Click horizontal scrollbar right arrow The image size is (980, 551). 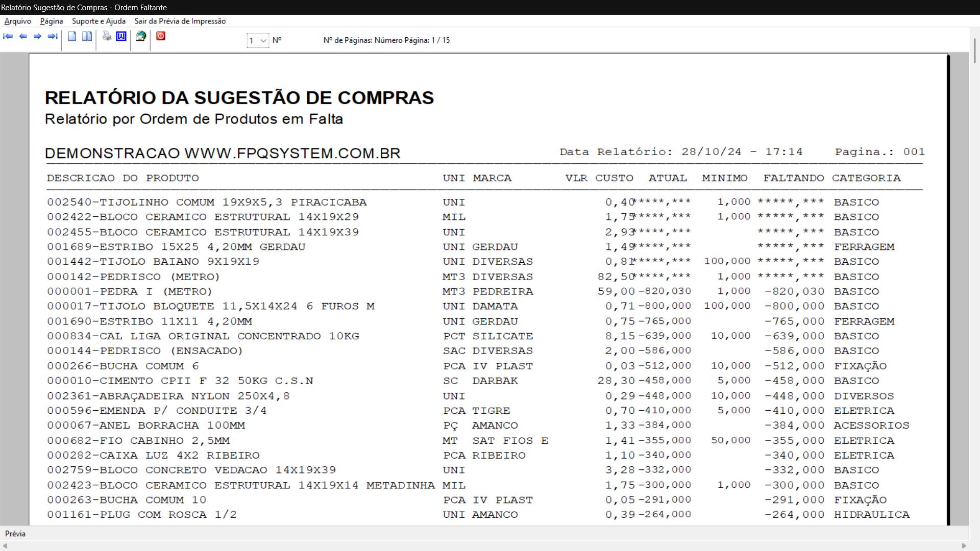tap(964, 546)
